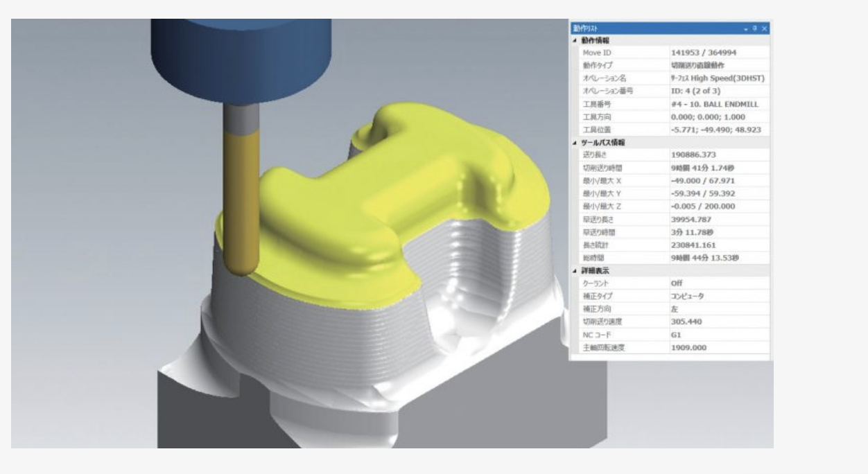Select the NC code G1 value

(x=677, y=335)
